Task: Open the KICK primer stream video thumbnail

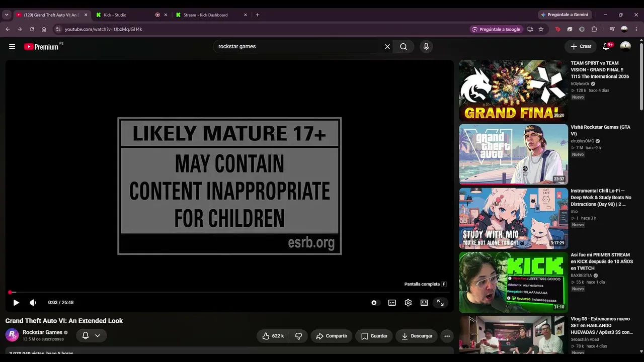Action: click(513, 282)
